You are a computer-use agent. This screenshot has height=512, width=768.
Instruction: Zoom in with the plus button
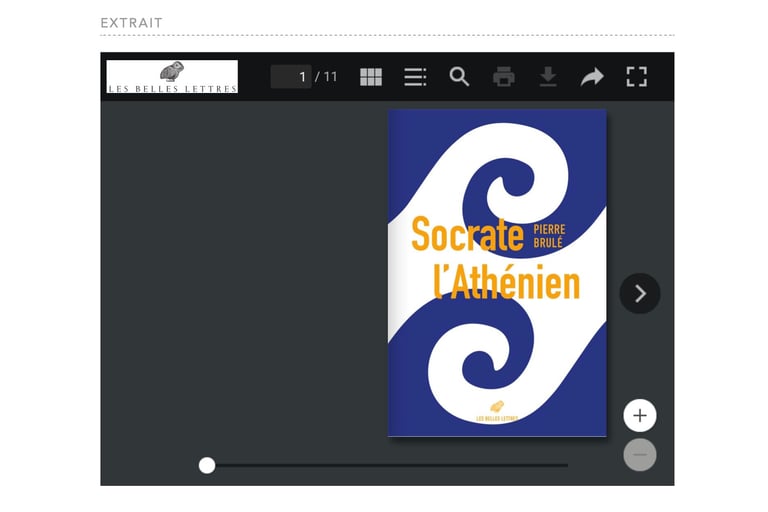tap(640, 415)
